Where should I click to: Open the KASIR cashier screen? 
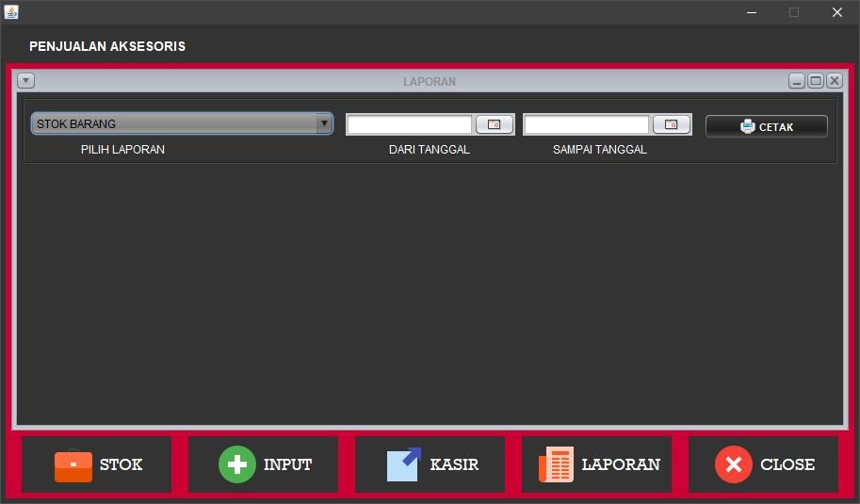[x=430, y=464]
